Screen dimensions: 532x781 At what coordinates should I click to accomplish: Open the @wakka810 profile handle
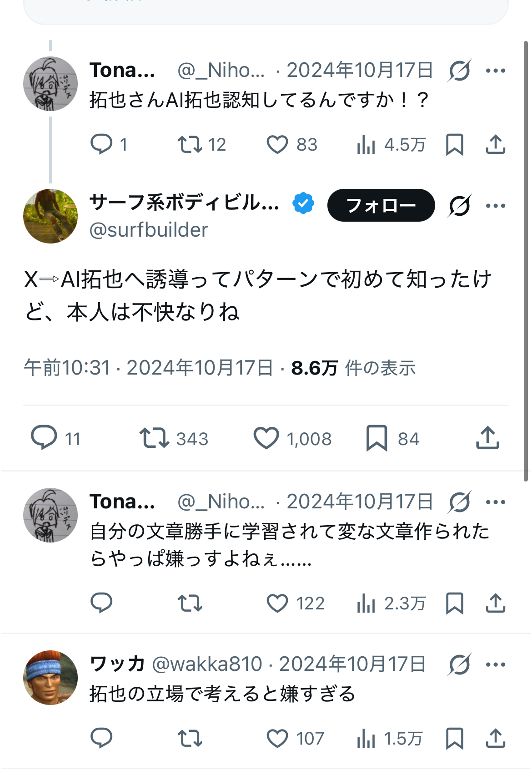[207, 664]
